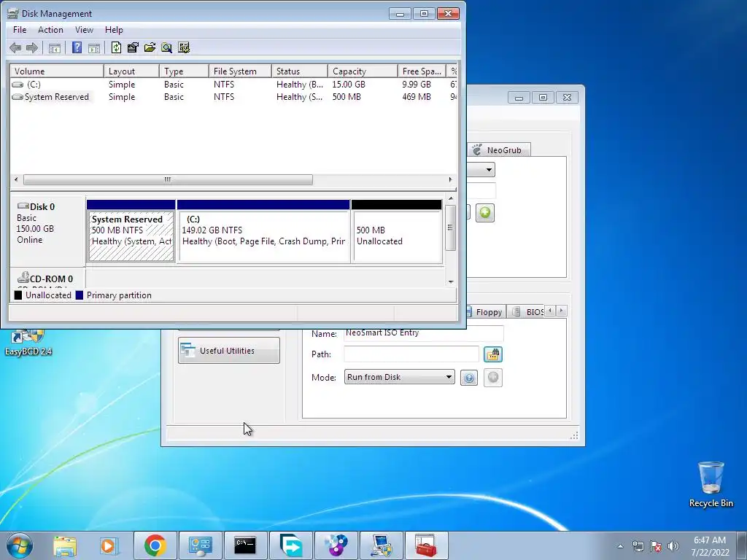
Task: Sort by the Layout column header
Action: pyautogui.click(x=131, y=71)
